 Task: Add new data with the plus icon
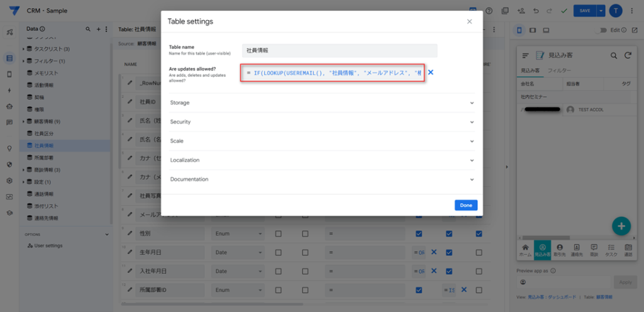click(x=98, y=29)
